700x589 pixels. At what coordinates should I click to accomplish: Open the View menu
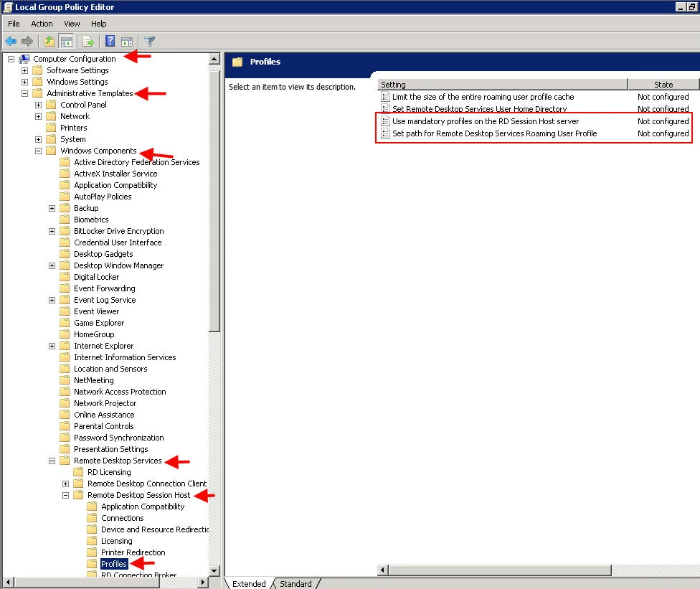pos(72,24)
